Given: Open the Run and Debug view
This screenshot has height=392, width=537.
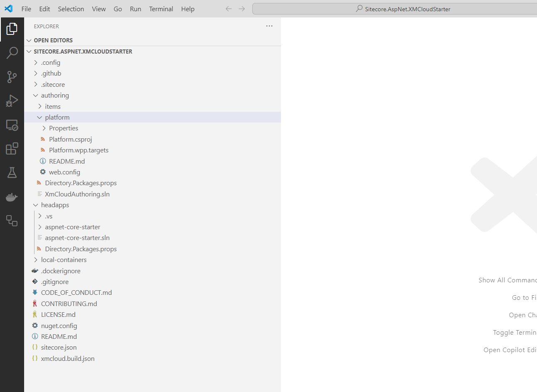Looking at the screenshot, I should click(x=12, y=101).
